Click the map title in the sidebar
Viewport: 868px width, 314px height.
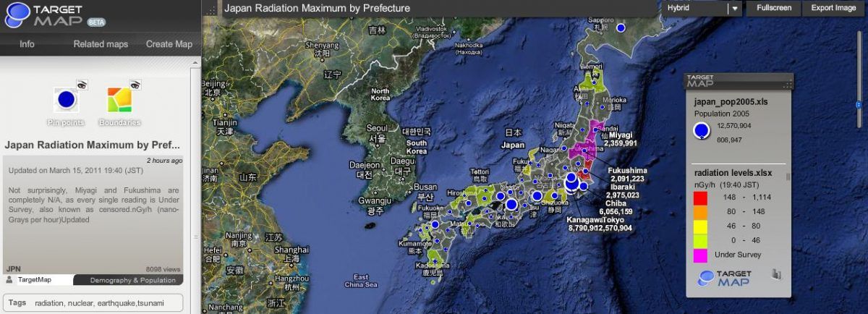pyautogui.click(x=93, y=144)
